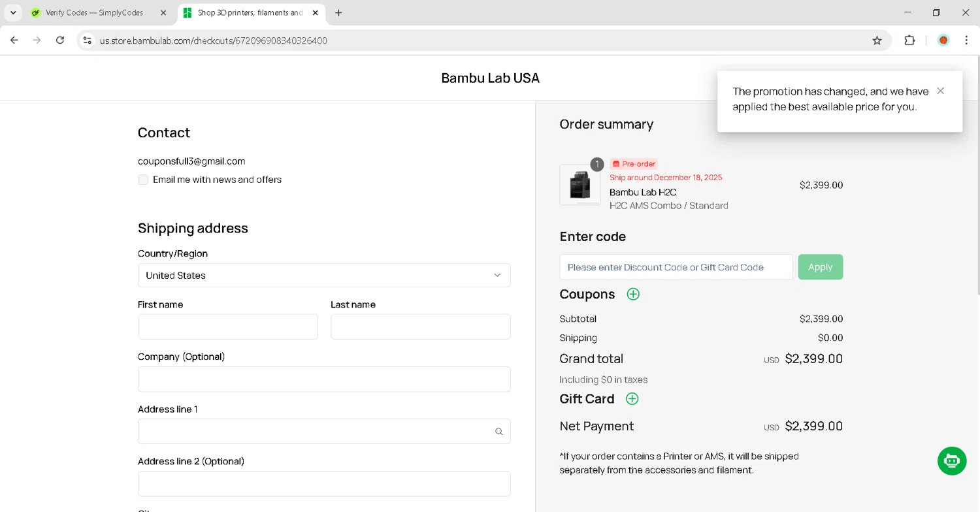Click the browser address bar URL
The width and height of the screenshot is (980, 512).
pos(214,40)
